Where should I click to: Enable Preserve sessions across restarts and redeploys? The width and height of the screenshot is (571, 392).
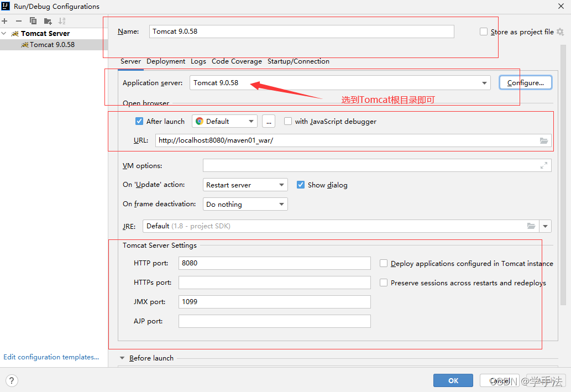384,283
